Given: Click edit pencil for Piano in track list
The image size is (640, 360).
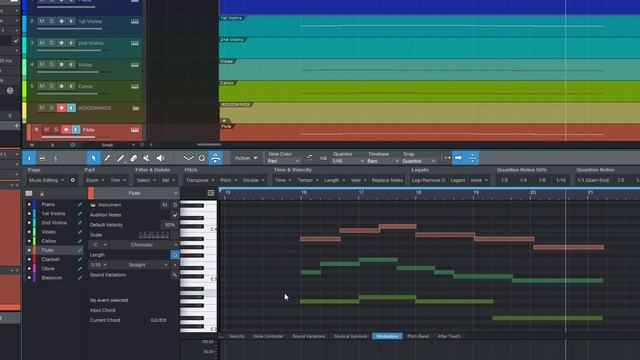Looking at the screenshot, I should [x=80, y=204].
